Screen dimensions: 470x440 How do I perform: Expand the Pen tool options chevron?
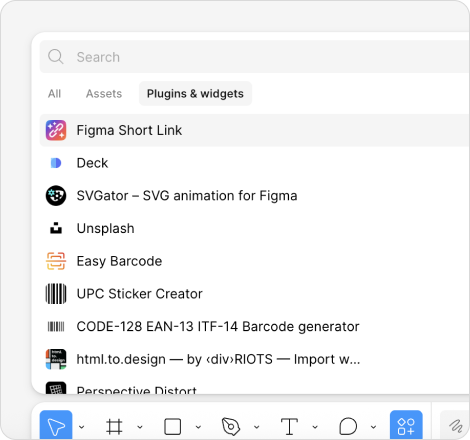tap(257, 427)
